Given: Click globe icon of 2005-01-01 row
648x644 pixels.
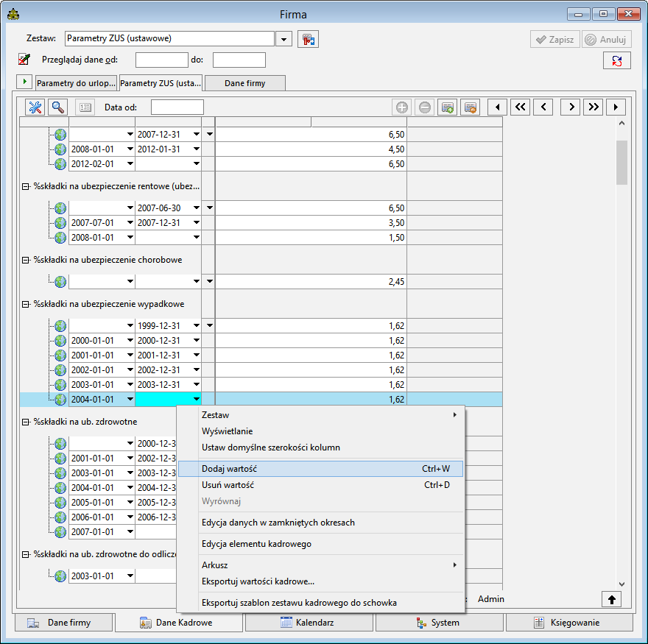Looking at the screenshot, I should (x=60, y=502).
